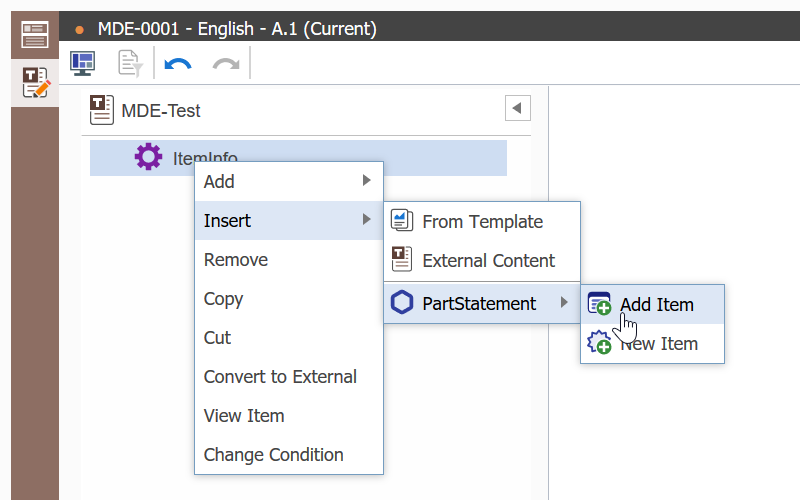Click Add Item in the submenu
This screenshot has width=800, height=500.
[x=656, y=304]
